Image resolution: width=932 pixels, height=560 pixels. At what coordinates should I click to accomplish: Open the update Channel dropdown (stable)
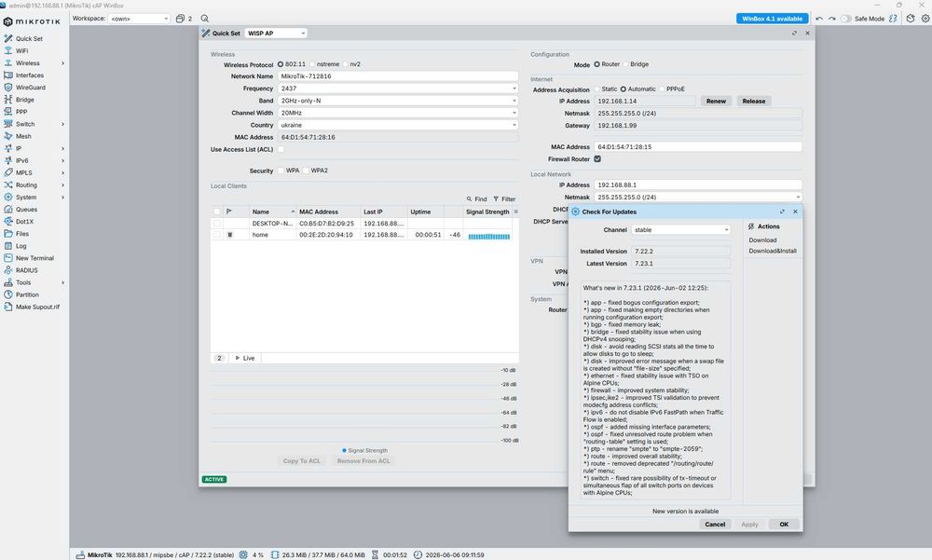coord(681,229)
